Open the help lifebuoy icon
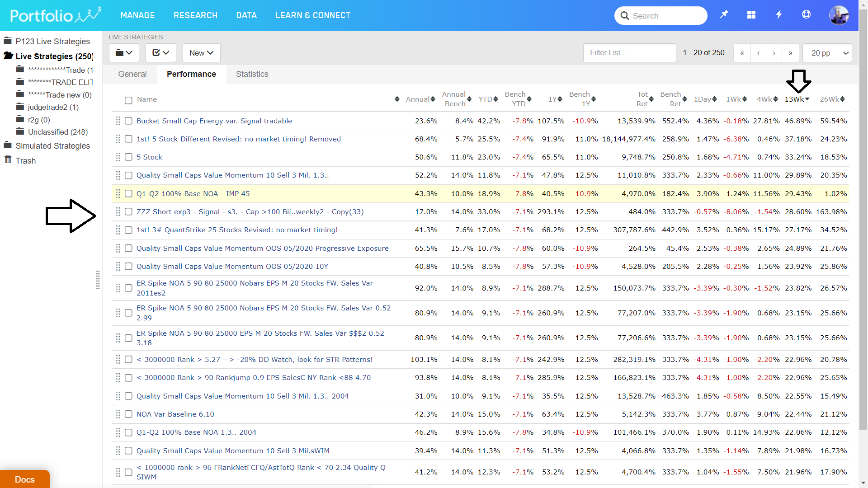This screenshot has width=868, height=488. pyautogui.click(x=806, y=15)
